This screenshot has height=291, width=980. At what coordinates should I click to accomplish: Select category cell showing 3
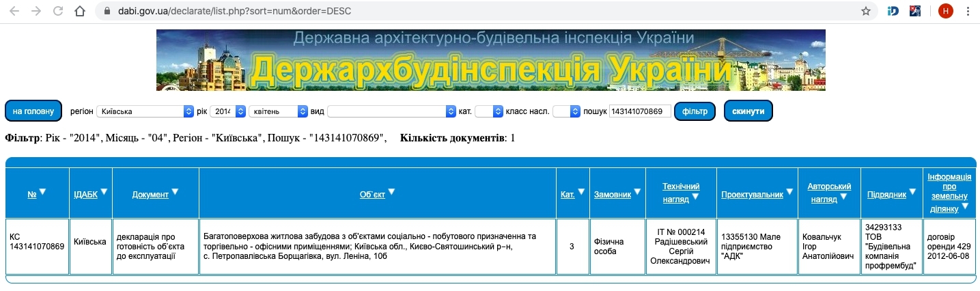tap(572, 246)
